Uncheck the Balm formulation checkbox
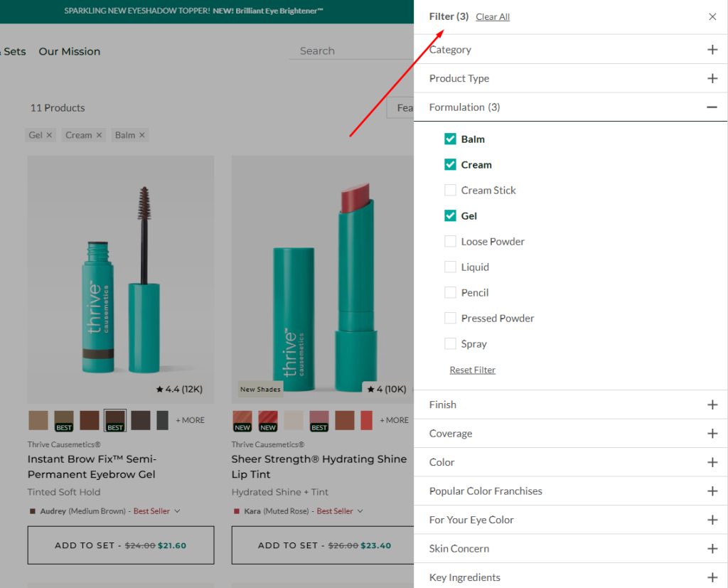 click(x=450, y=139)
